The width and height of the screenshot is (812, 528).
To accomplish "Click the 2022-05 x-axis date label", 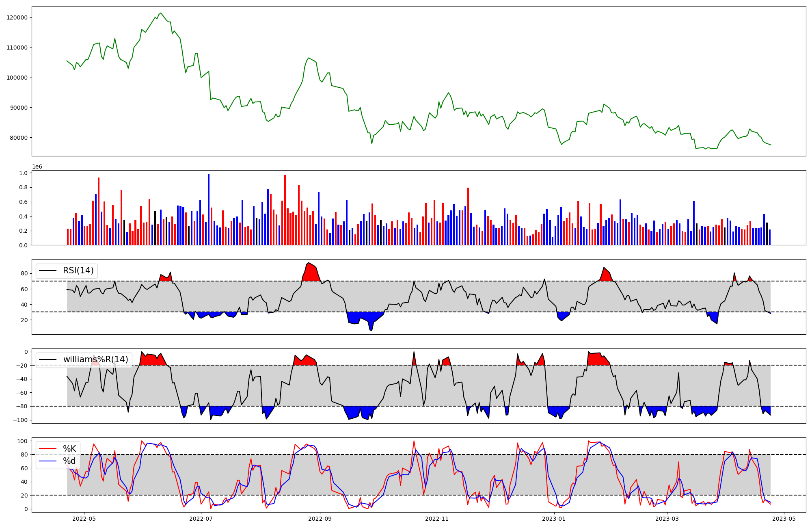I will 84,519.
